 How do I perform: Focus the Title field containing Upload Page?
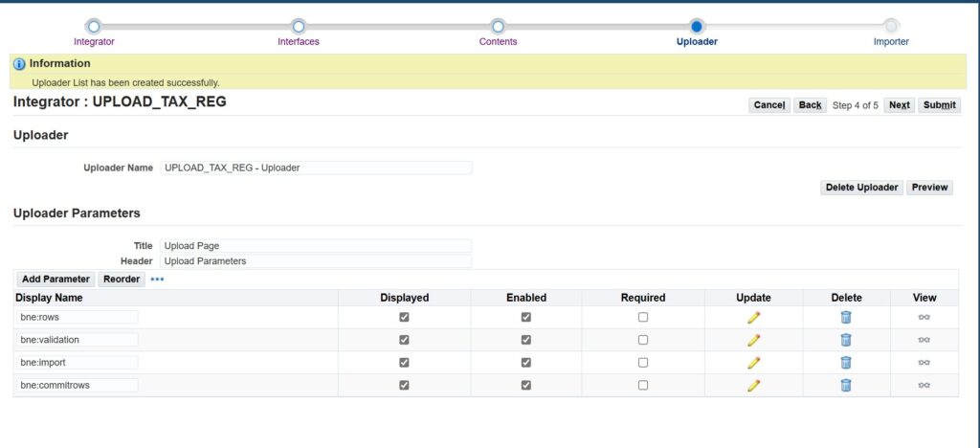316,246
